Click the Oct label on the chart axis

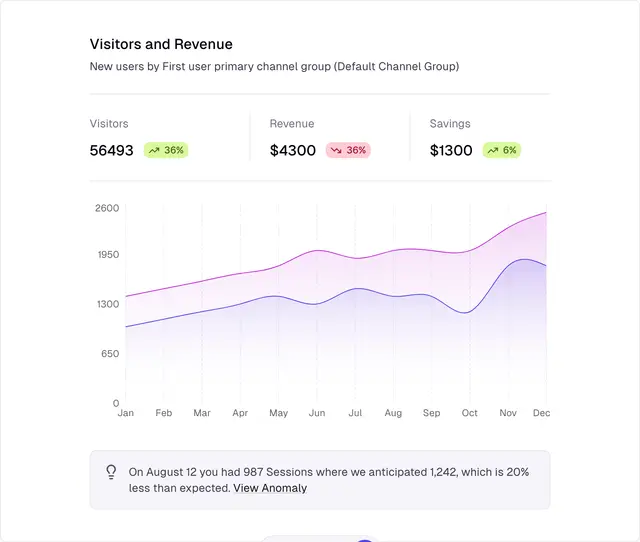click(470, 413)
